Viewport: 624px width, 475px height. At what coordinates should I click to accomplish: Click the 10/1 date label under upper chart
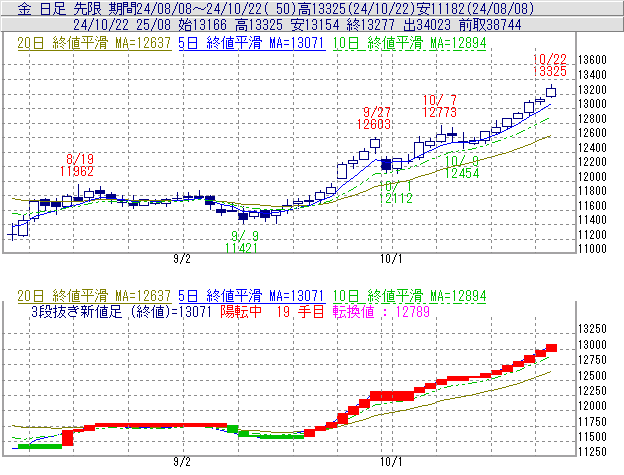coord(391,259)
